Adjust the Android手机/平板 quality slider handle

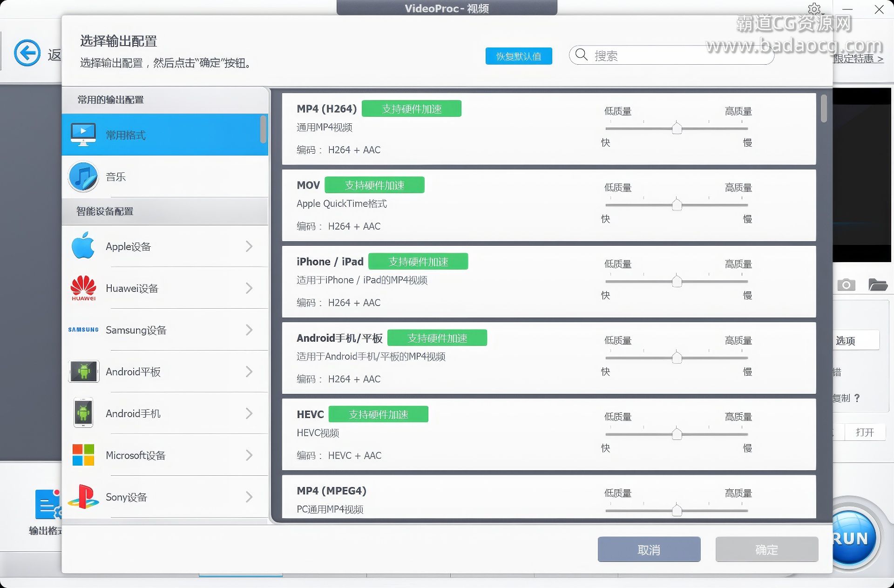coord(677,358)
